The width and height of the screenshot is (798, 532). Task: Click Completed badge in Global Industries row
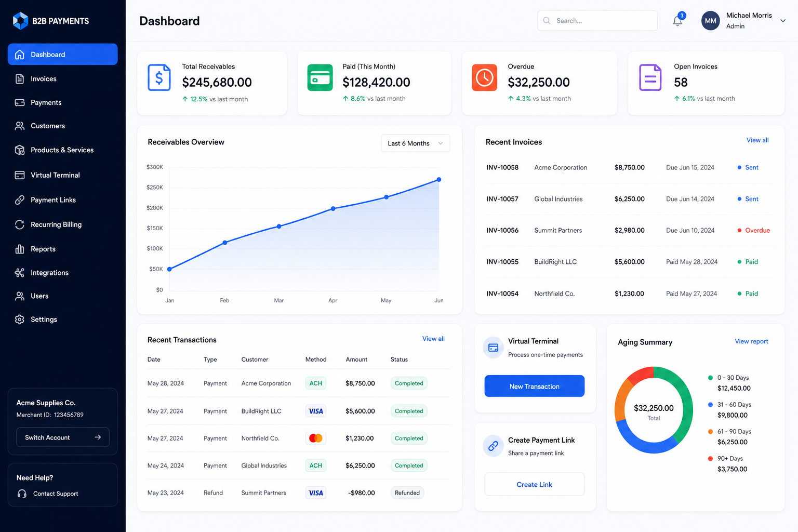(x=409, y=465)
